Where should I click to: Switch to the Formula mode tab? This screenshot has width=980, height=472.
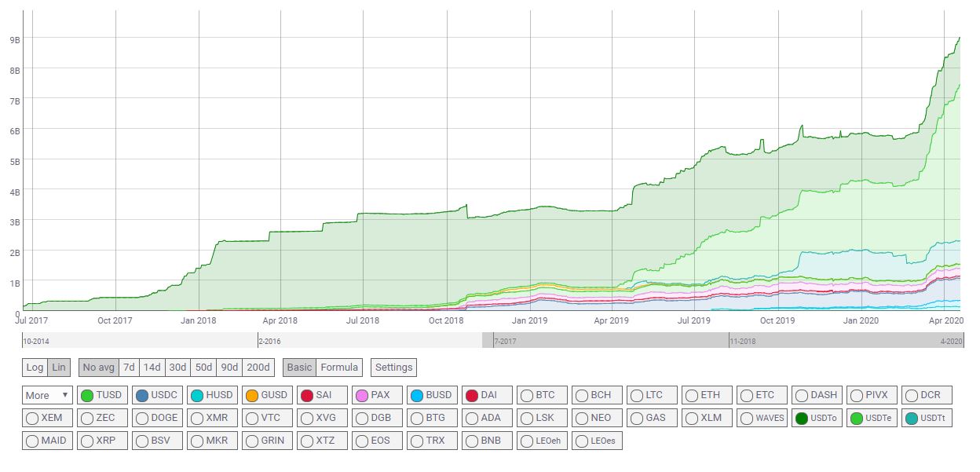pos(339,368)
